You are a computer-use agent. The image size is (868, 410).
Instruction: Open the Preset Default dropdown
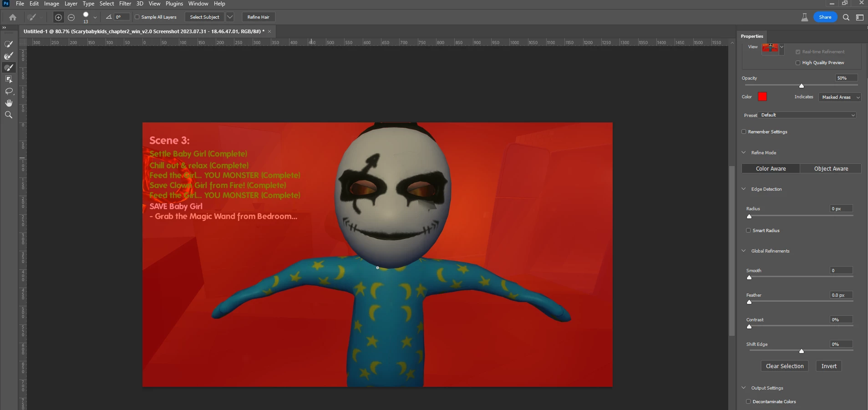808,115
